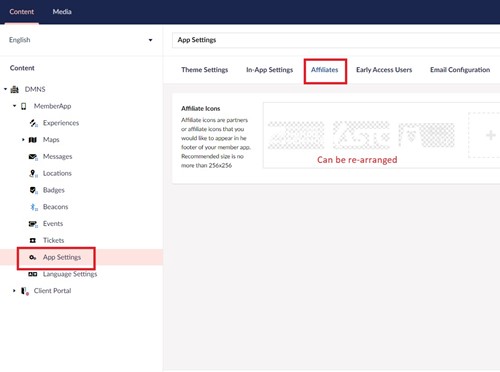
Task: Click the App Settings key icon
Action: (x=32, y=257)
